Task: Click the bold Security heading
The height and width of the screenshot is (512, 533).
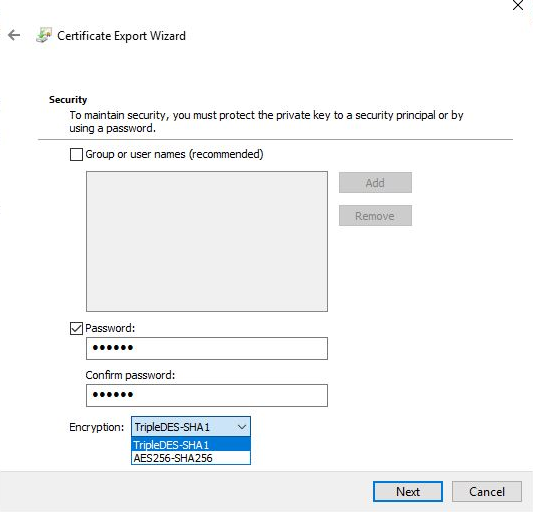Action: pyautogui.click(x=68, y=100)
